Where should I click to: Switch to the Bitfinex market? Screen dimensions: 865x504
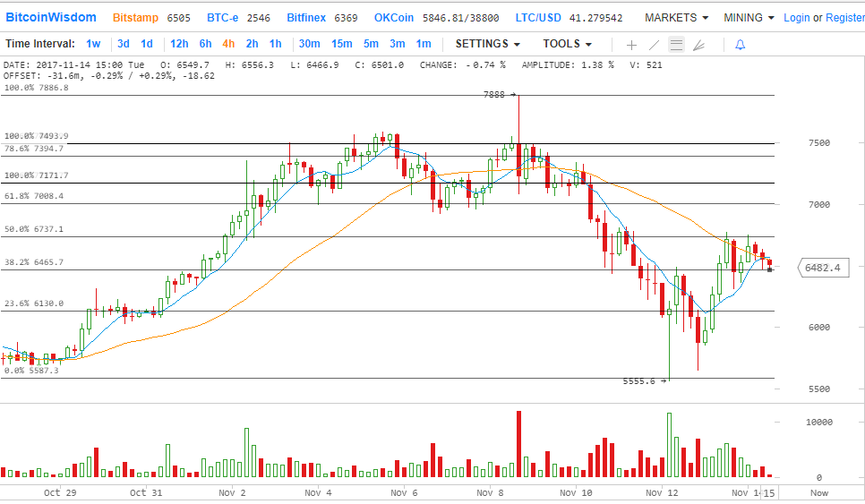pyautogui.click(x=307, y=18)
